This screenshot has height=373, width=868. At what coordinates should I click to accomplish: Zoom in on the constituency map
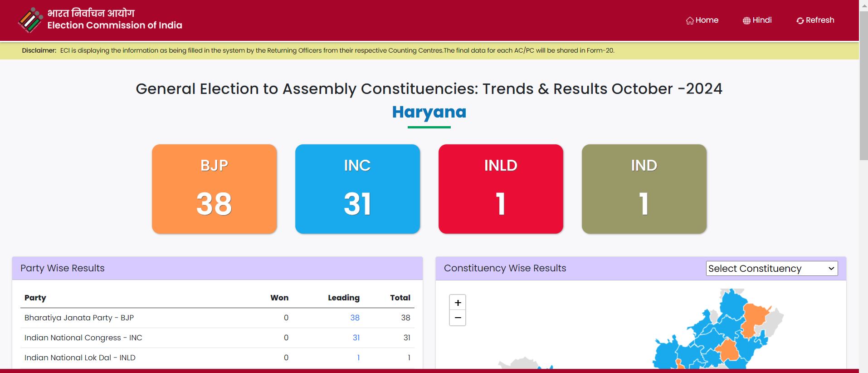point(458,303)
